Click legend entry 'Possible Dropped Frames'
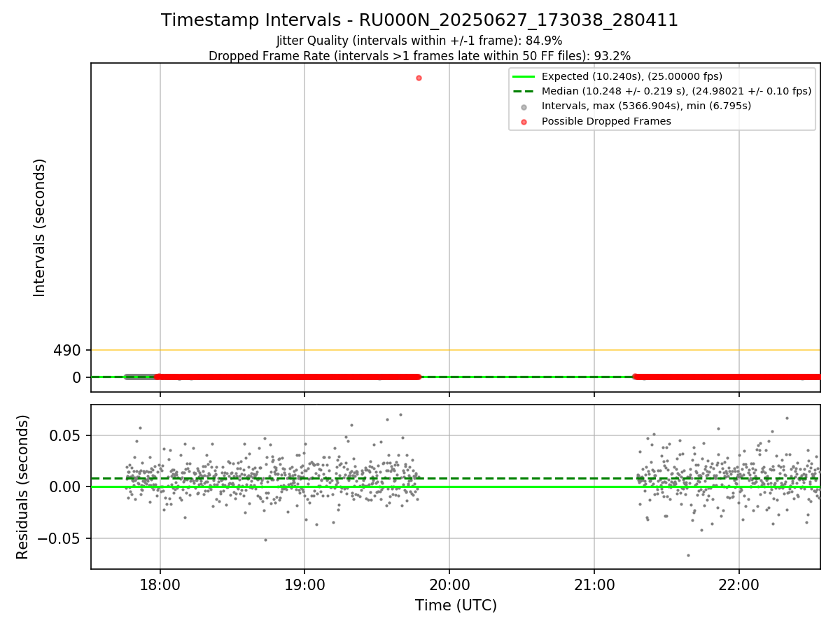Viewport: 840px width, 630px height. point(606,121)
